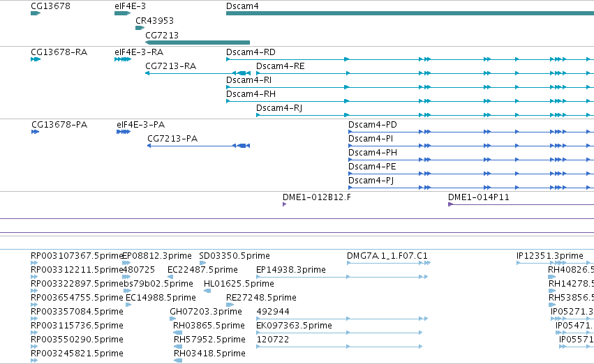
Task: Select the RP003322897.5prime EST label
Action: tap(77, 284)
